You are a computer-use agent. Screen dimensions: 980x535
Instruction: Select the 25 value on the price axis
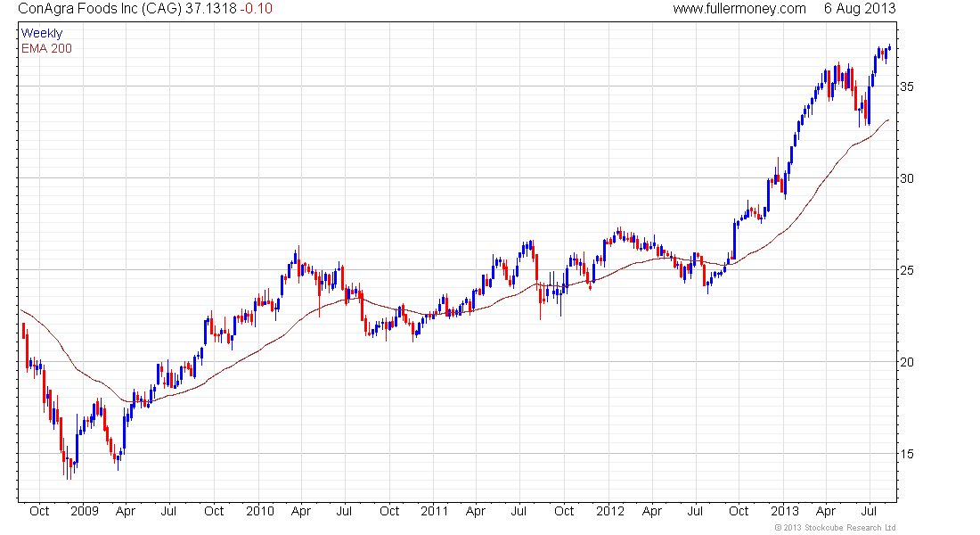[x=906, y=270]
